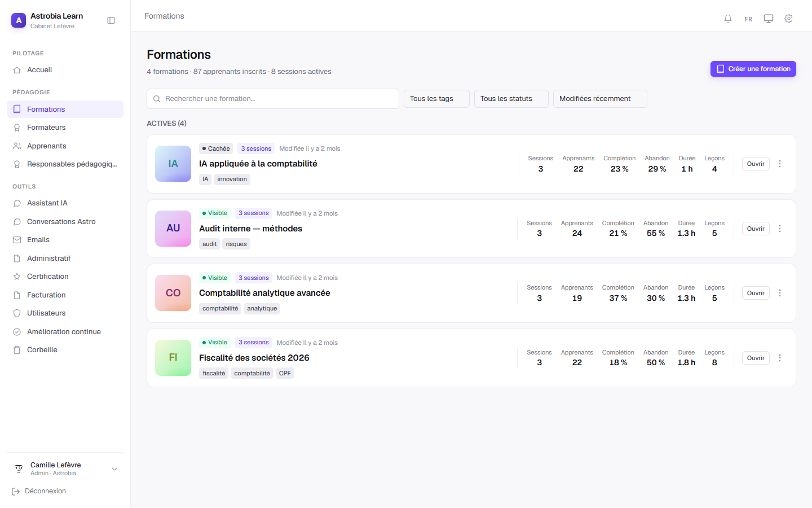Go to Accueil in sidebar
Screen dimensions: 812x508
pos(65,70)
